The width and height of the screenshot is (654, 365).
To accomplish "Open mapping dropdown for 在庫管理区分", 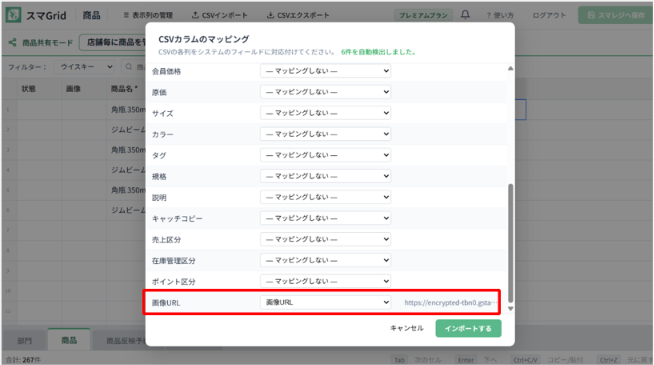I will pyautogui.click(x=325, y=260).
